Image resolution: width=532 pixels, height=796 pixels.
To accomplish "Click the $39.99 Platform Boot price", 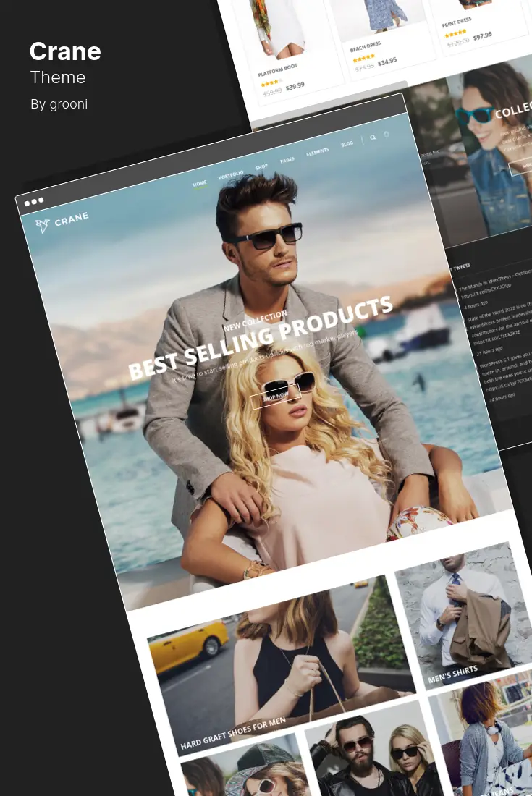I will click(x=295, y=86).
